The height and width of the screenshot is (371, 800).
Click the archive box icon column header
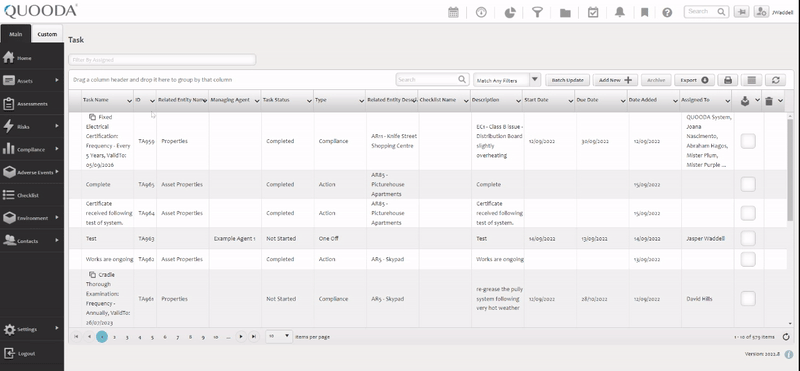coord(745,101)
